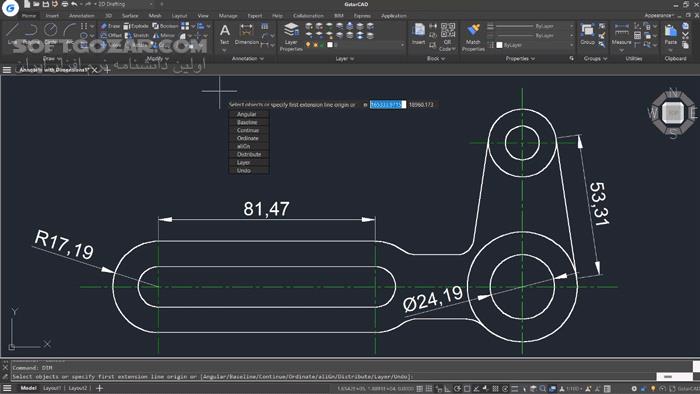Click the Explode tool
700x394 pixels.
(x=136, y=26)
